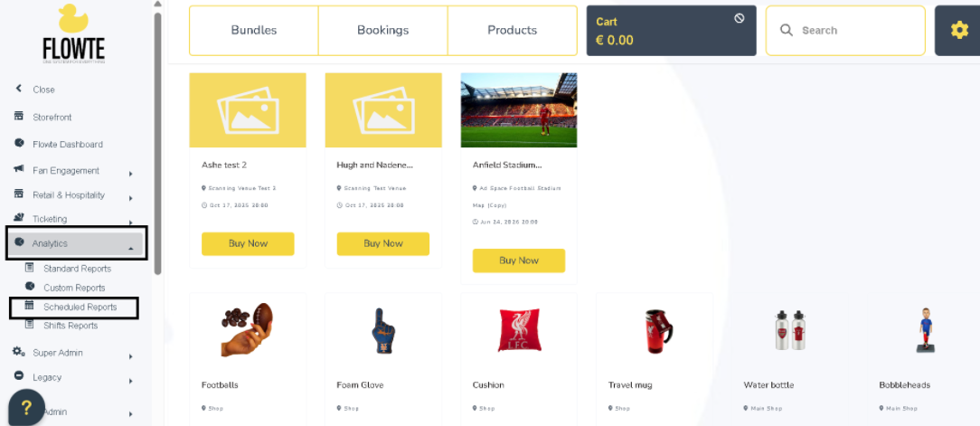
Task: Collapse the Analytics menu section
Action: pyautogui.click(x=131, y=246)
